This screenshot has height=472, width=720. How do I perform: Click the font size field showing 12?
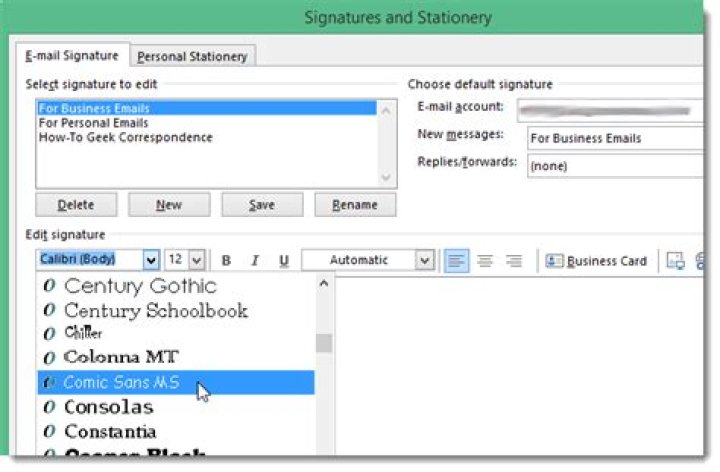point(177,259)
